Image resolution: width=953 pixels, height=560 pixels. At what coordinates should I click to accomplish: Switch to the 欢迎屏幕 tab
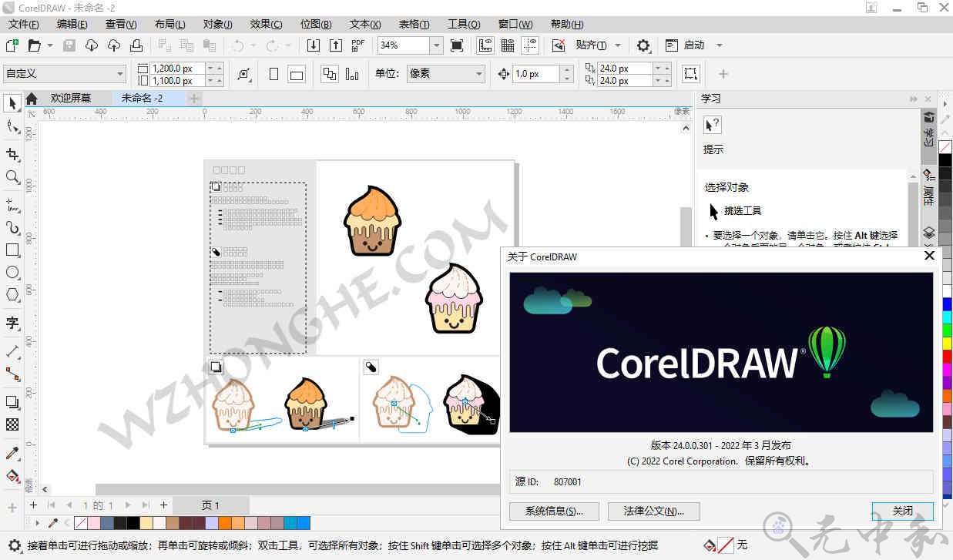point(68,98)
